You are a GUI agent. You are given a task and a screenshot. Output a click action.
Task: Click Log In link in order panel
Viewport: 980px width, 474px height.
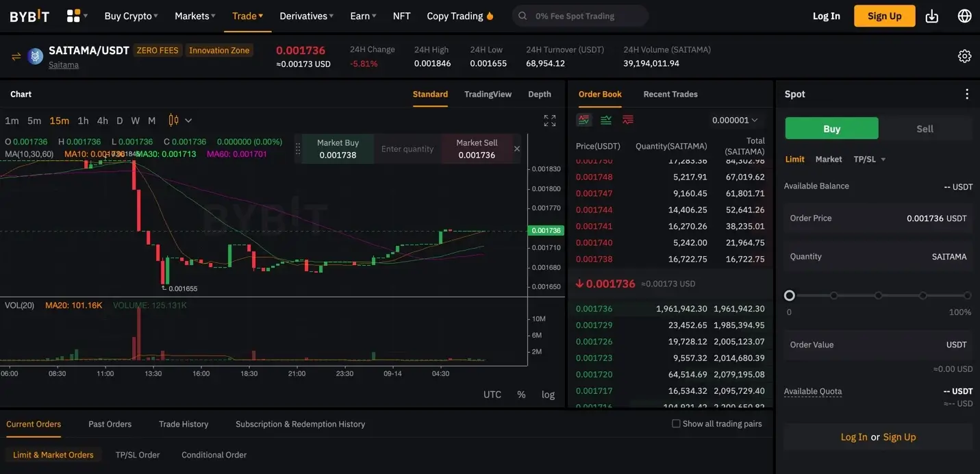click(854, 437)
